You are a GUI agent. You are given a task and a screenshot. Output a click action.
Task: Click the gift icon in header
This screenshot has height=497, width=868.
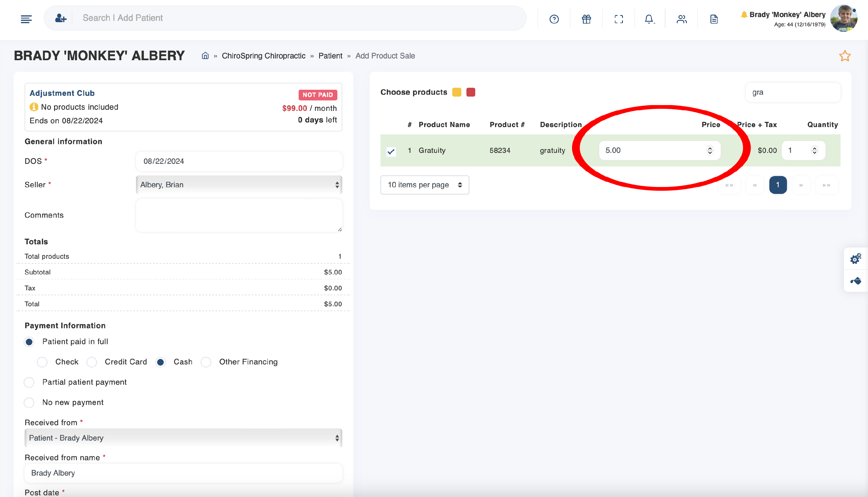pos(586,19)
